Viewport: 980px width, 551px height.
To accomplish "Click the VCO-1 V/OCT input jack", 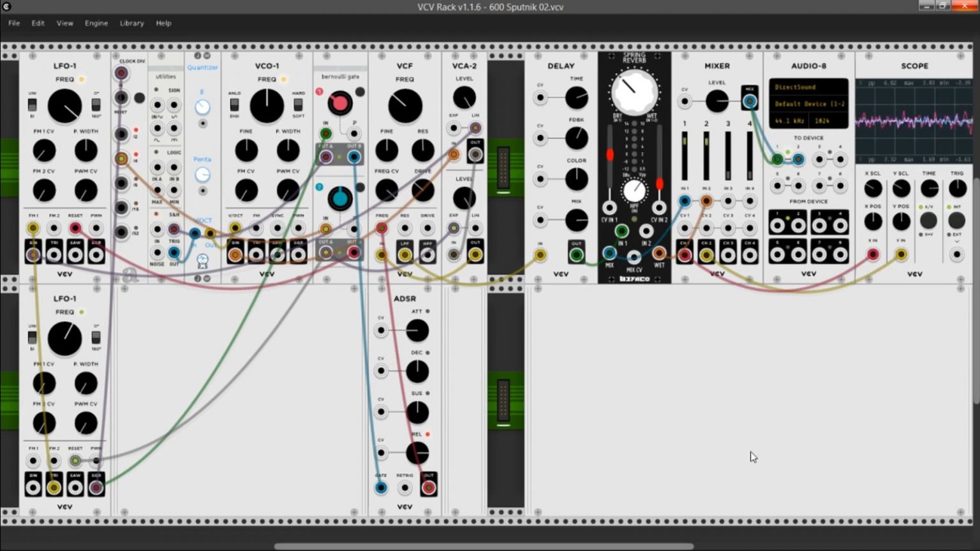I will tap(235, 228).
